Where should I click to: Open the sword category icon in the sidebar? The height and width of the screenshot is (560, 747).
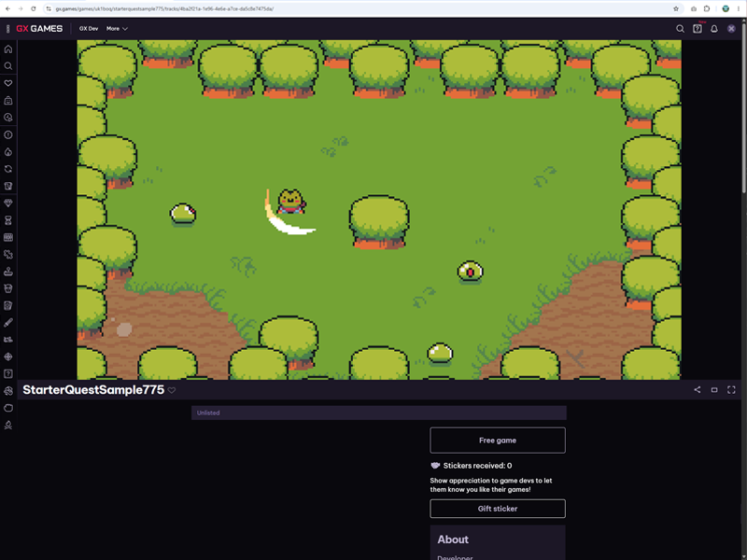(x=8, y=323)
